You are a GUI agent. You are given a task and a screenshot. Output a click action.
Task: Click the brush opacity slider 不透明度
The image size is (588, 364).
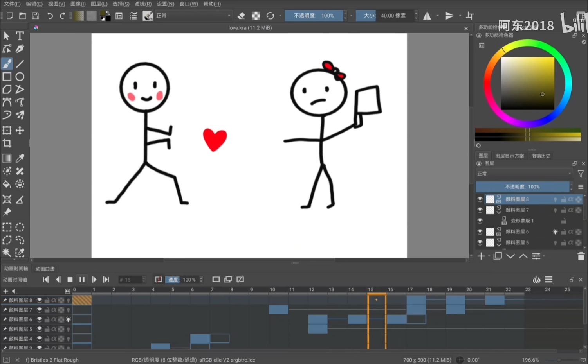[314, 16]
